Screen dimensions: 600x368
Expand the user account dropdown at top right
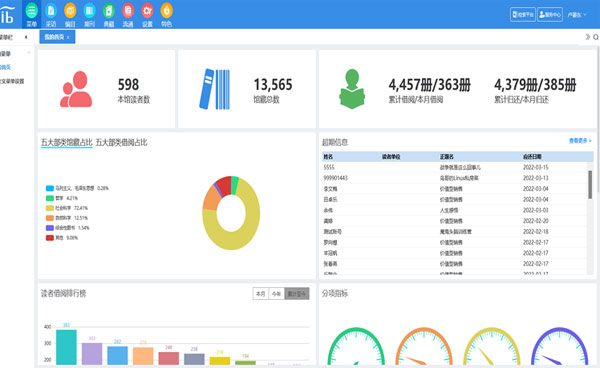577,15
